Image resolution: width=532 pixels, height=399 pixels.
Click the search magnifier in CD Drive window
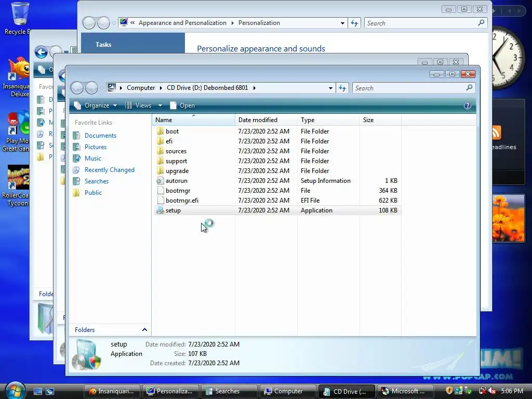click(x=469, y=88)
